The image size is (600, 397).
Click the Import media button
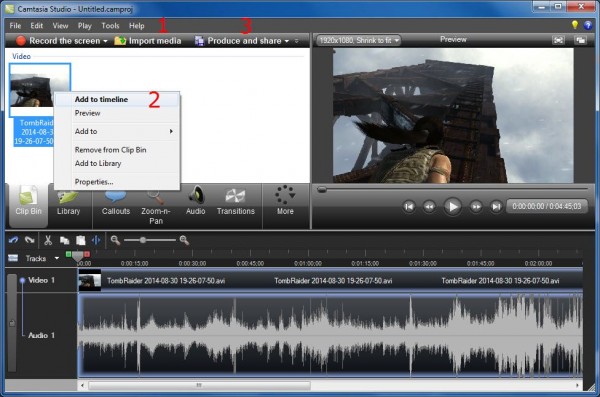tap(148, 41)
